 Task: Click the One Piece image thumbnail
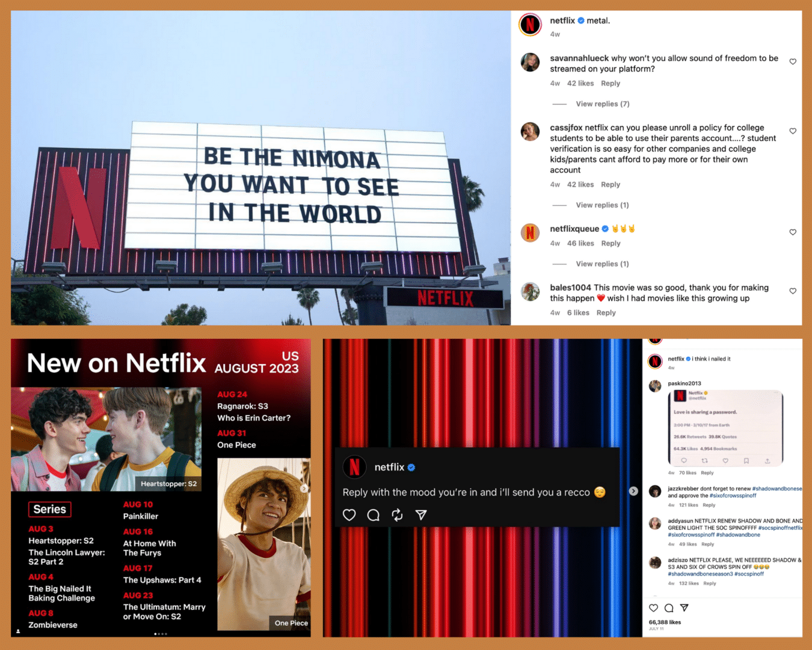pyautogui.click(x=264, y=544)
